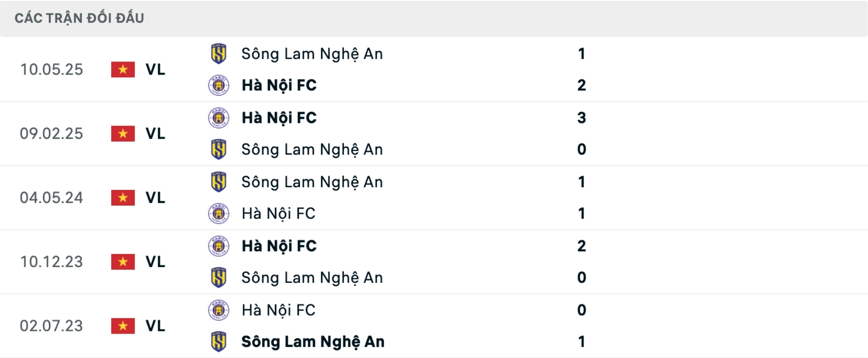Select the date 10.12.23
Image resolution: width=868 pixels, height=358 pixels.
pyautogui.click(x=52, y=262)
